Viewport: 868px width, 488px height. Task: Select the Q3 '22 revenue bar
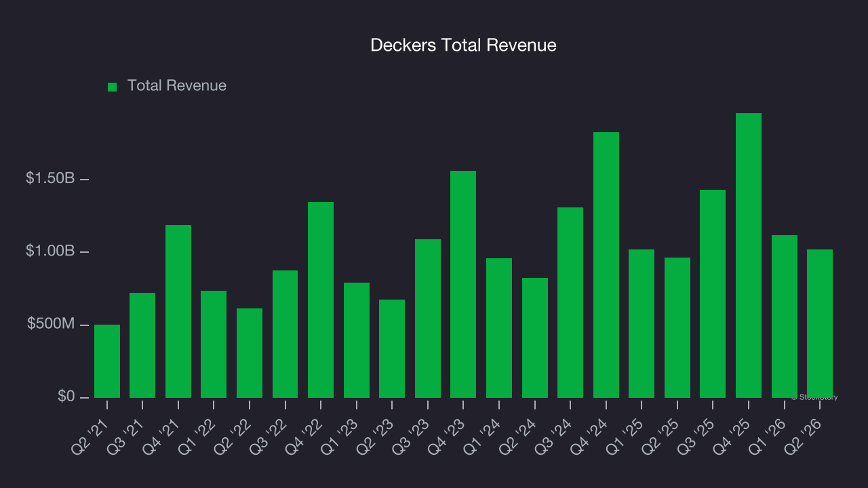(285, 334)
